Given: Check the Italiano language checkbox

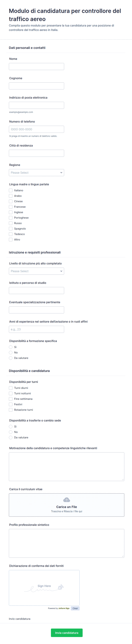Looking at the screenshot, I should (11, 190).
